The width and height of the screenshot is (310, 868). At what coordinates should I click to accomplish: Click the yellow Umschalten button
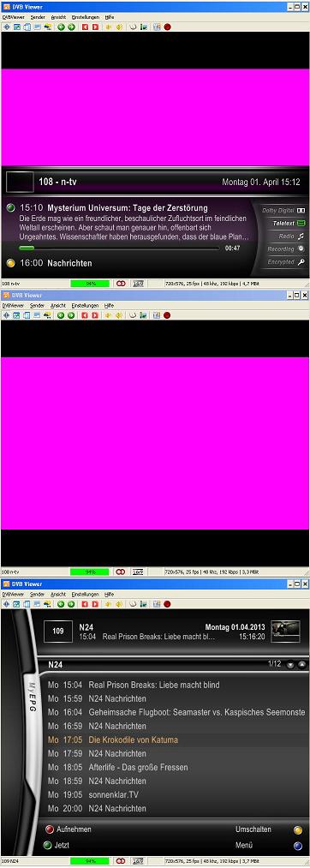(298, 829)
